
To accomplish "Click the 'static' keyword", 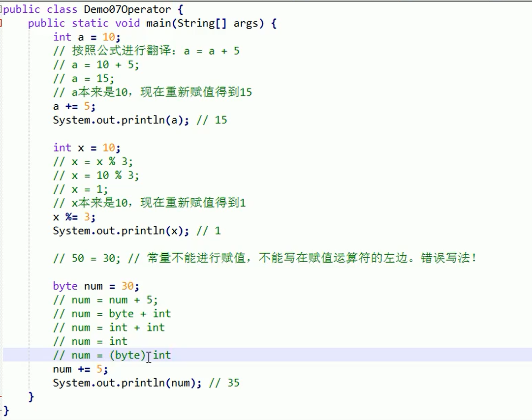I will [90, 24].
